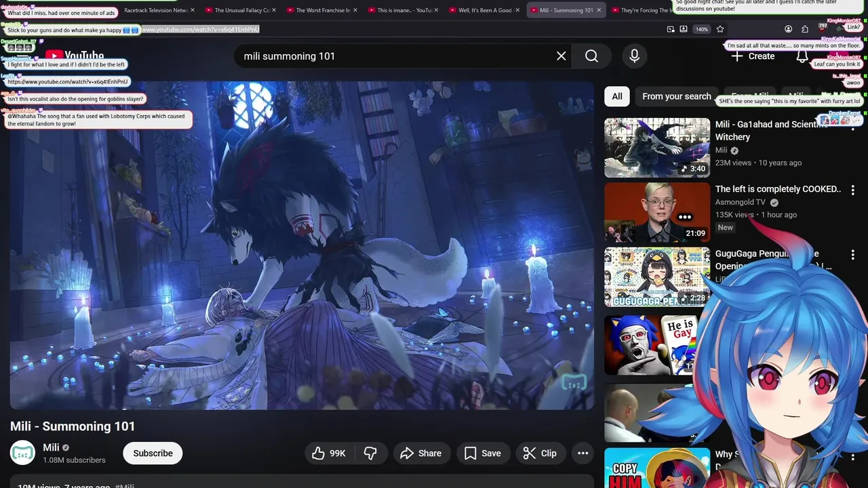This screenshot has width=868, height=488.
Task: Share the Summoning 101 video
Action: (x=420, y=453)
